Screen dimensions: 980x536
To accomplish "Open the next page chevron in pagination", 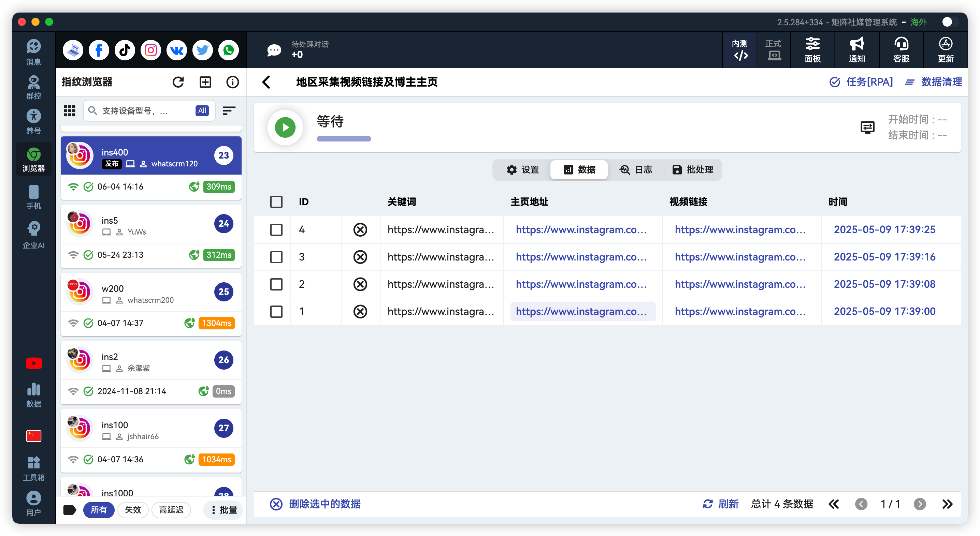I will [x=920, y=504].
